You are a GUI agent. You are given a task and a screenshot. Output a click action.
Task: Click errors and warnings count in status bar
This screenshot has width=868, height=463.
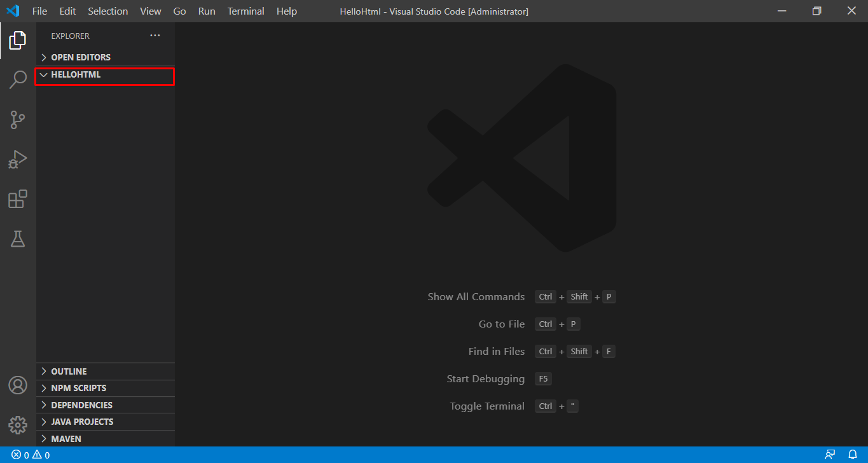click(x=31, y=455)
